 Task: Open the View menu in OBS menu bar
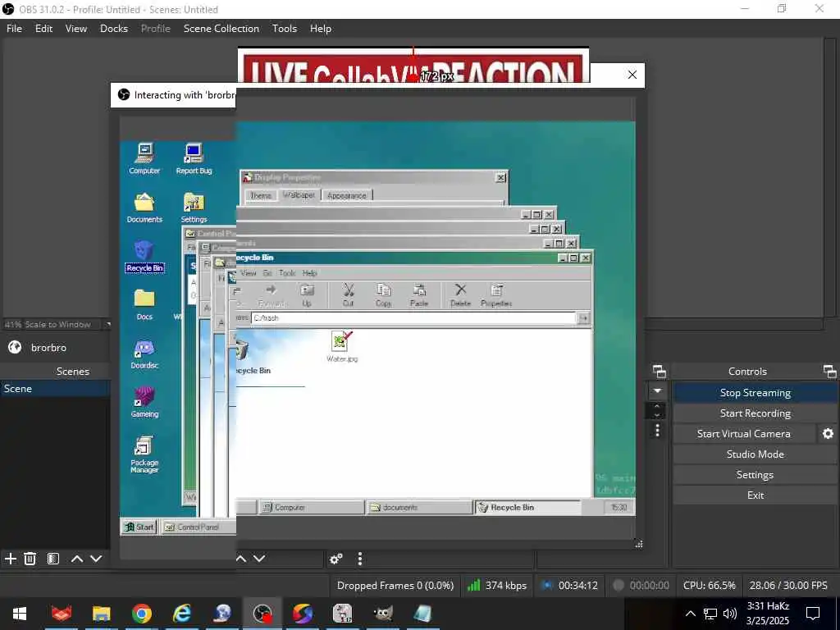click(x=76, y=29)
